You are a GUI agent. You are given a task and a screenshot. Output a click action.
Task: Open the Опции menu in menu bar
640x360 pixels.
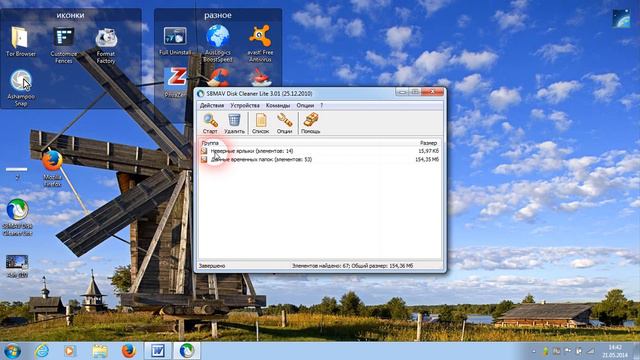305,105
